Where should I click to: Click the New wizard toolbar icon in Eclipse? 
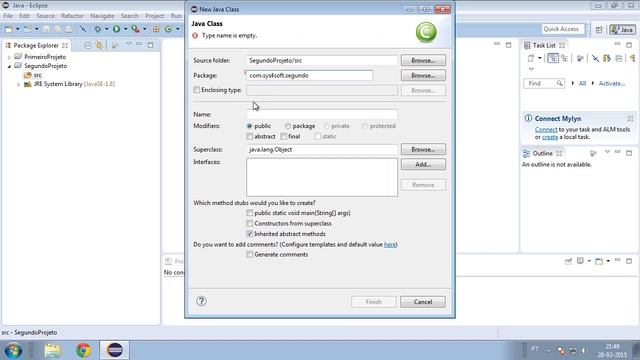click(9, 29)
